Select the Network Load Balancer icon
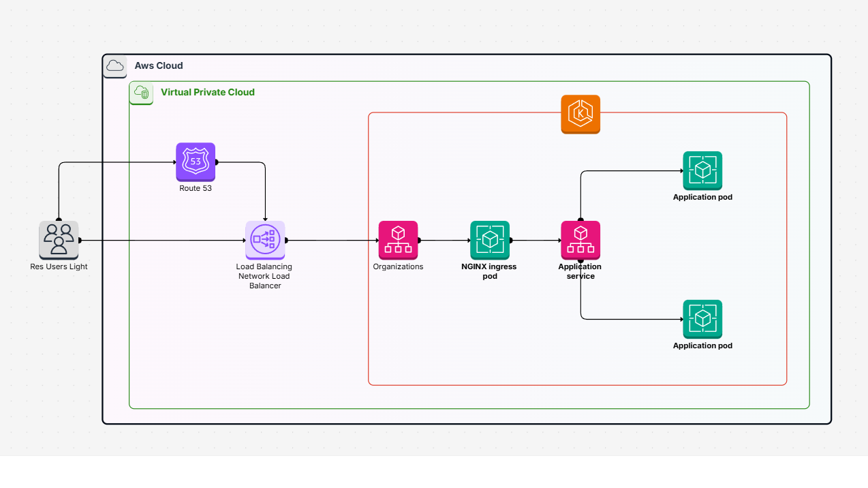The image size is (868, 488). point(265,240)
